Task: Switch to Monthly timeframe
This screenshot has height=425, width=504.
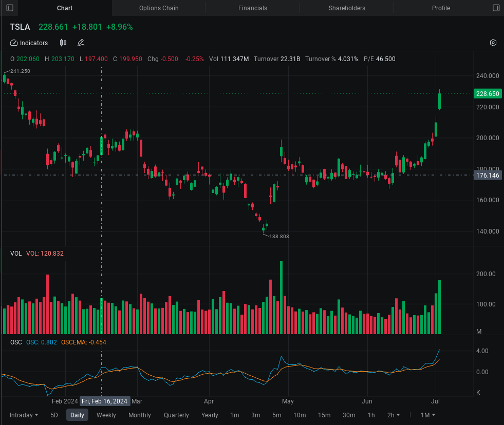Action: [x=140, y=415]
